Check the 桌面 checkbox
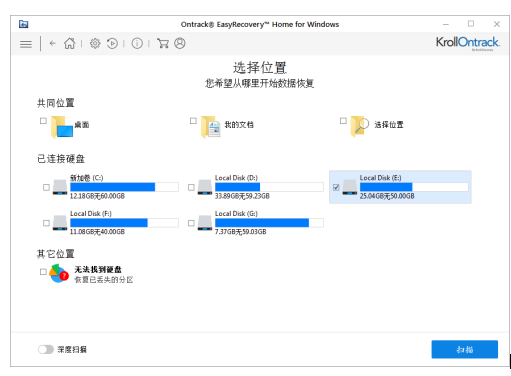 (x=43, y=121)
